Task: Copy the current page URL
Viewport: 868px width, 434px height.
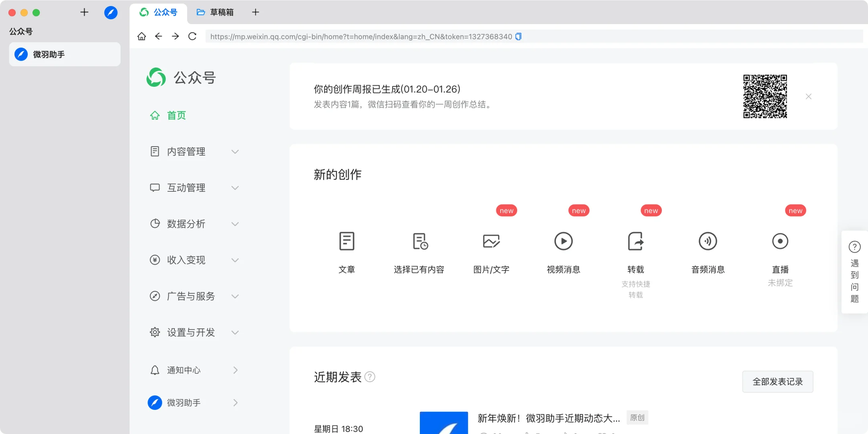Action: (x=518, y=36)
